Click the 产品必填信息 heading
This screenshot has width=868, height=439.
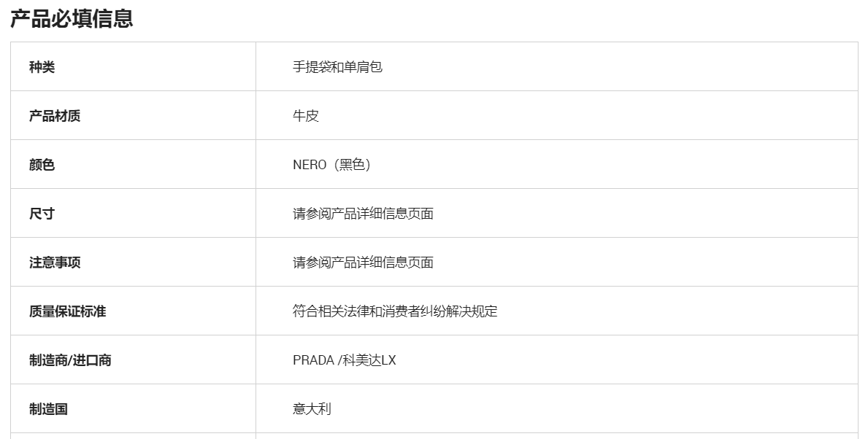click(72, 18)
